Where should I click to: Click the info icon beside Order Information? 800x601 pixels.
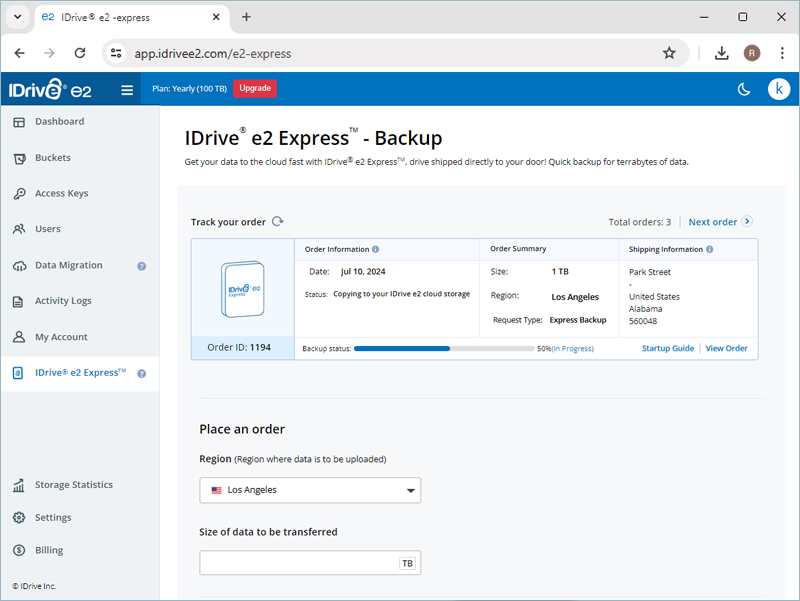[x=376, y=249]
